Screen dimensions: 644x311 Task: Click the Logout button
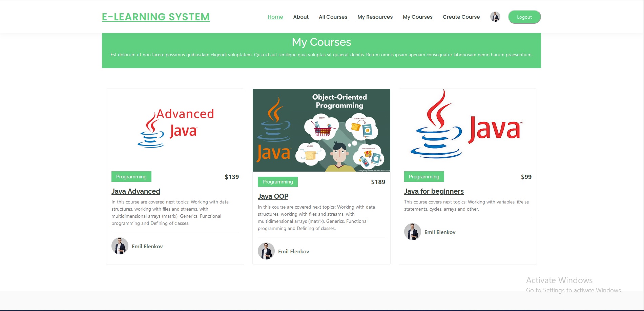pyautogui.click(x=524, y=17)
